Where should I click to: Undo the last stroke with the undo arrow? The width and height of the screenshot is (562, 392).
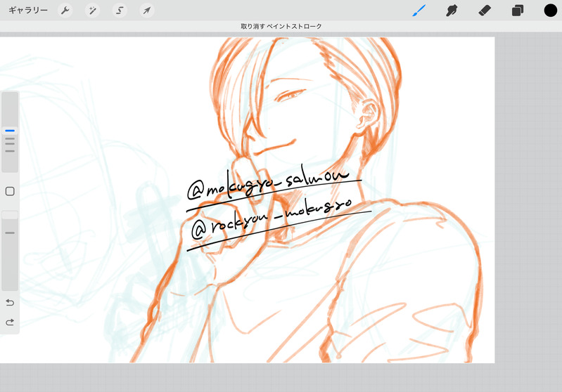tap(10, 303)
